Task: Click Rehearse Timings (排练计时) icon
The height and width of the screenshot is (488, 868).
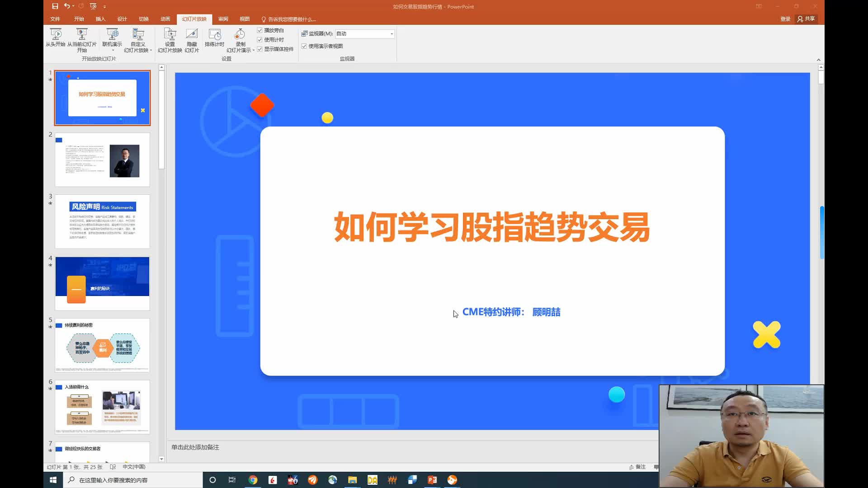Action: coord(214,35)
